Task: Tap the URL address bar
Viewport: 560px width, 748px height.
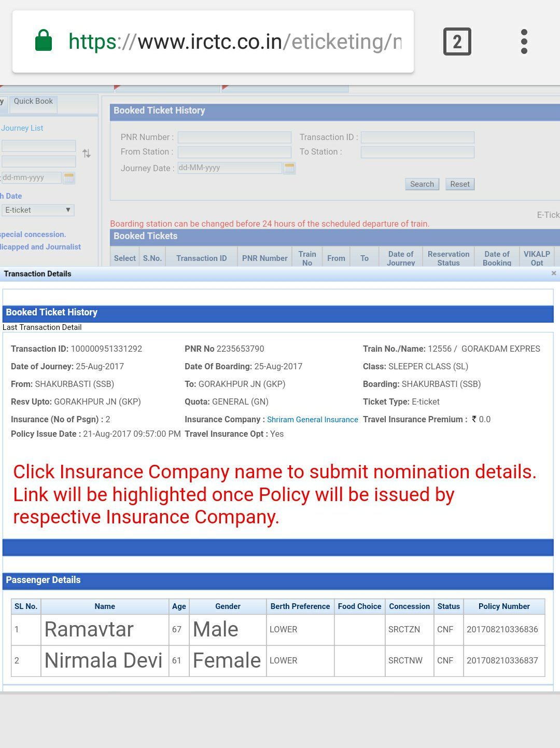Action: point(213,41)
